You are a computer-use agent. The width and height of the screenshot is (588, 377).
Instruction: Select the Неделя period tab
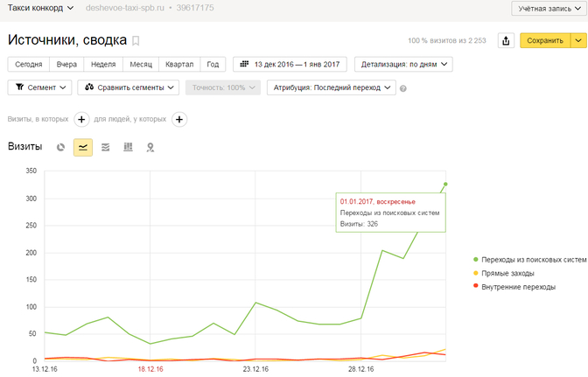pos(104,64)
